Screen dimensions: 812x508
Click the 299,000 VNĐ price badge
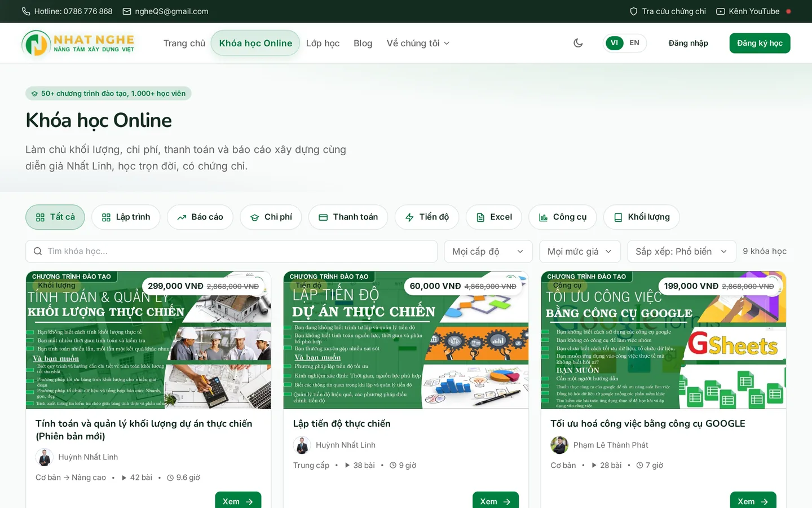(x=203, y=286)
